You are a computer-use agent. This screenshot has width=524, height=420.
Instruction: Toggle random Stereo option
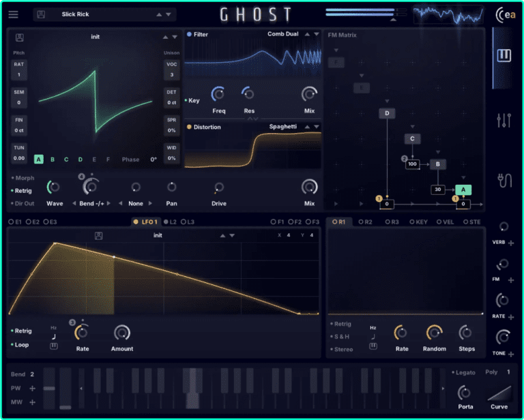click(342, 349)
